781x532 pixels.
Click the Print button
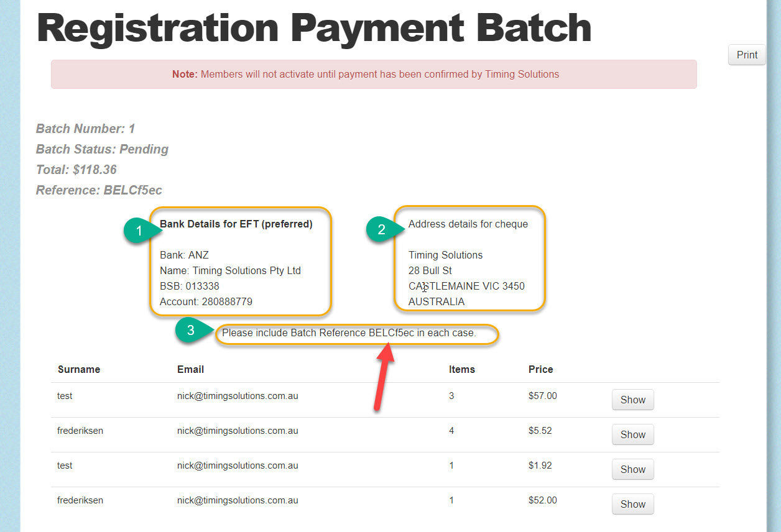(x=747, y=55)
